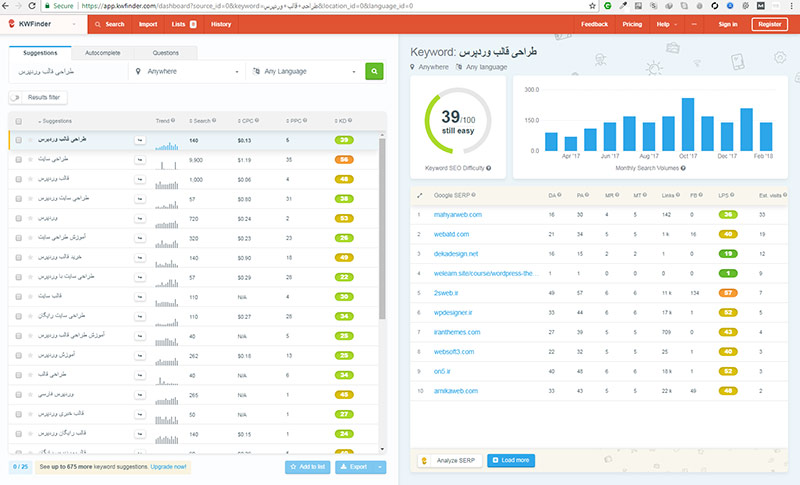
Task: Click the keyword search input field
Action: coord(66,71)
